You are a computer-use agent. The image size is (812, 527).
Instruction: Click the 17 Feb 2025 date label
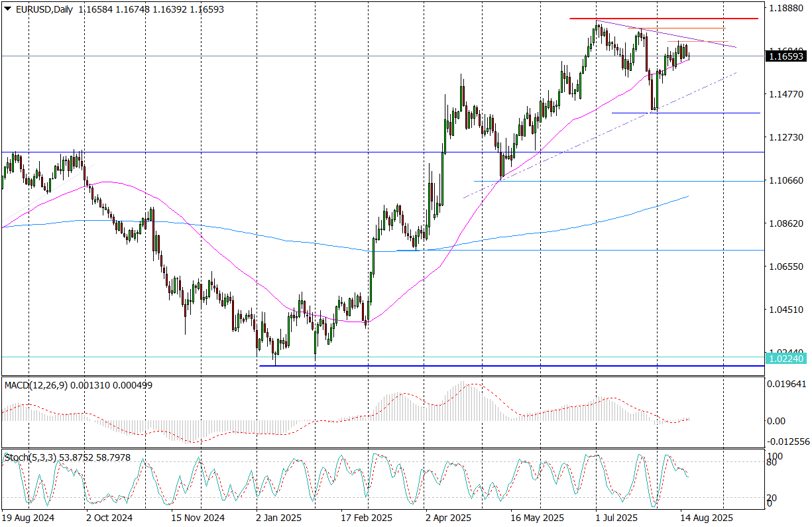click(367, 517)
